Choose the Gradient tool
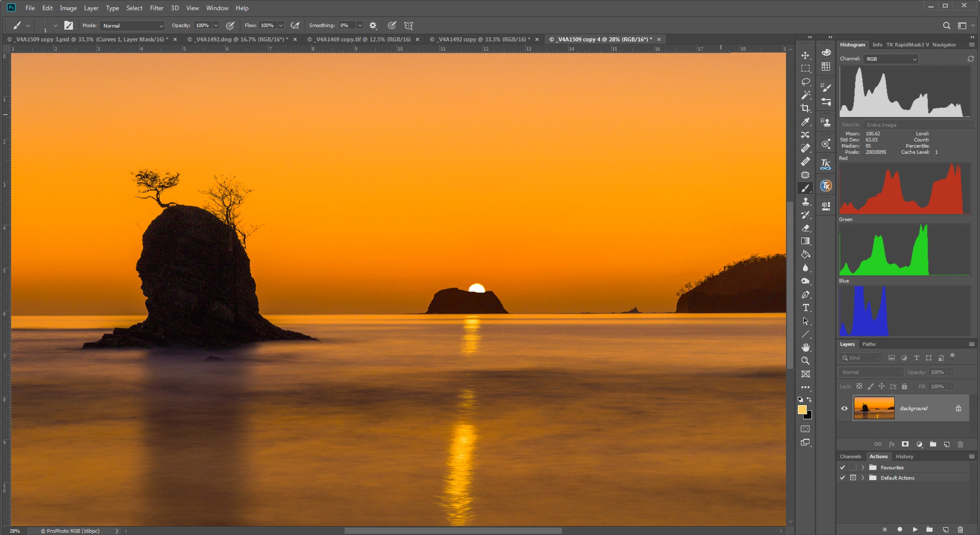Screen dimensions: 980x535 click(x=805, y=241)
